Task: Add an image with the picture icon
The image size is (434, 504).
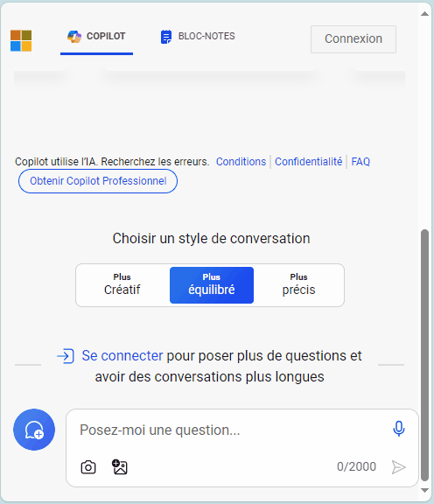Action: [120, 467]
